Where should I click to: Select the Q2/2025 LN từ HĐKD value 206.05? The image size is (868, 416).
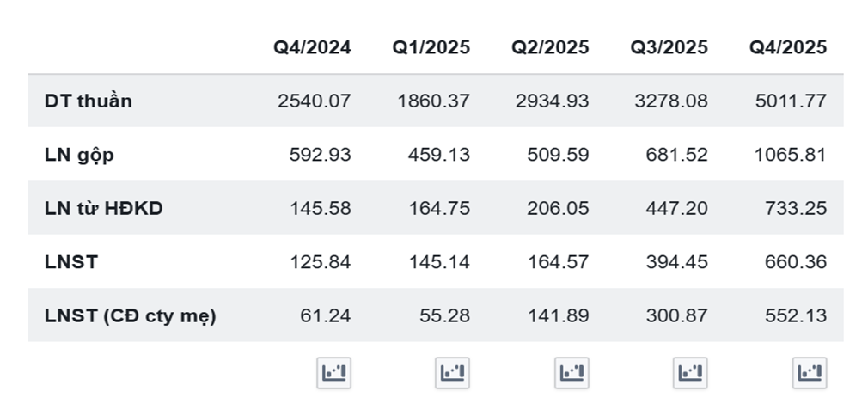[559, 209]
